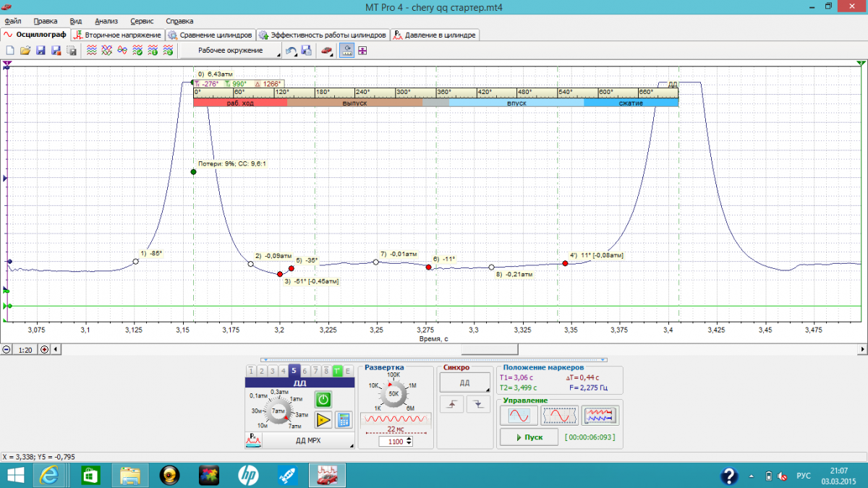Click the New file icon in toolbar
868x488 pixels.
pos(10,51)
